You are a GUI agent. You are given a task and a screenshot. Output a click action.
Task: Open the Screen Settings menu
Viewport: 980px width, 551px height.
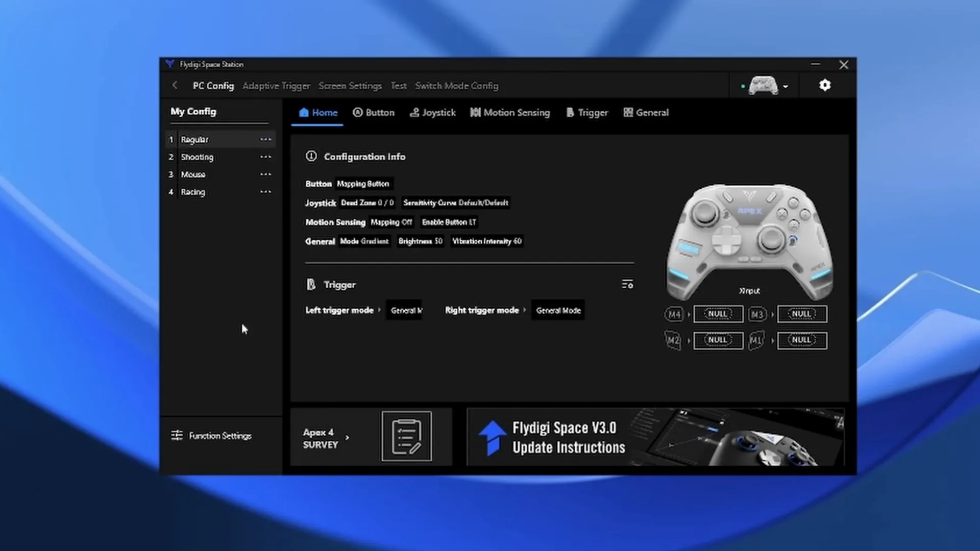[350, 86]
